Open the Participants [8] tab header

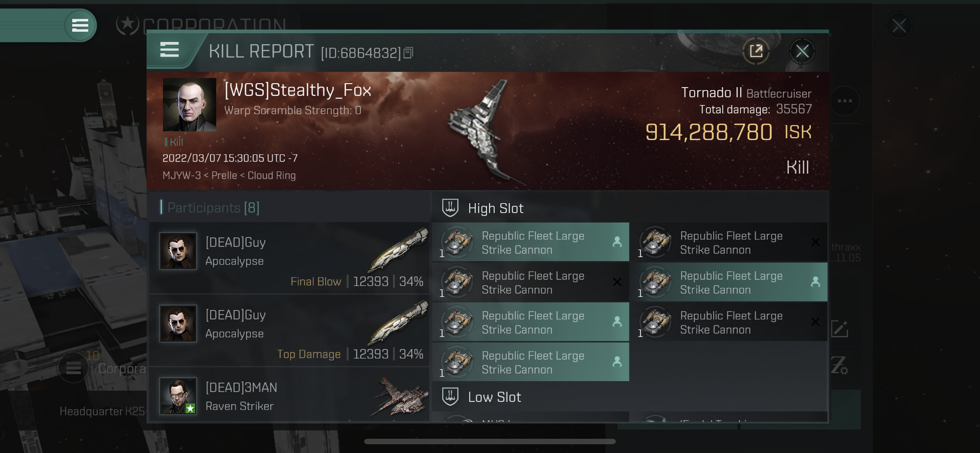coord(213,208)
